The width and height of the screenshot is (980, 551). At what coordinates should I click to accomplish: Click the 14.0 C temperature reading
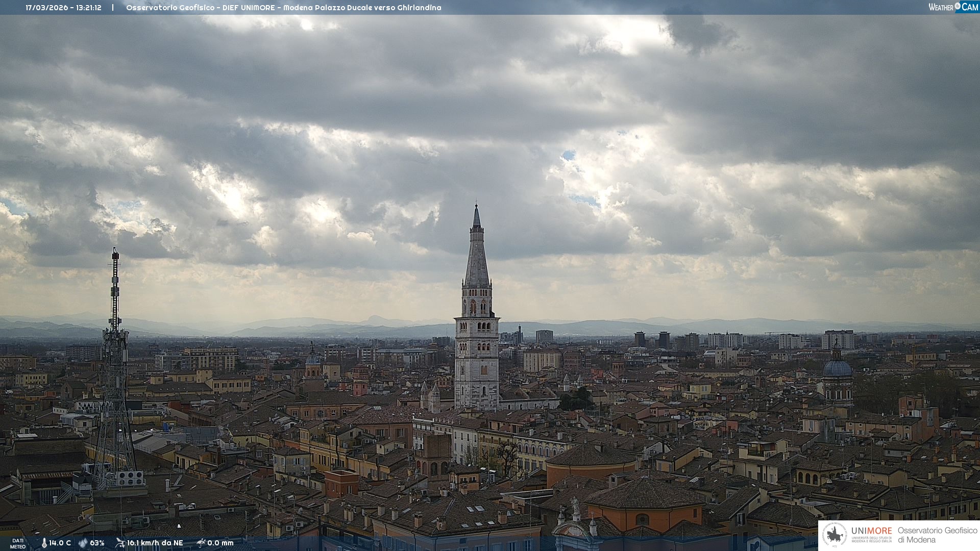tap(60, 543)
